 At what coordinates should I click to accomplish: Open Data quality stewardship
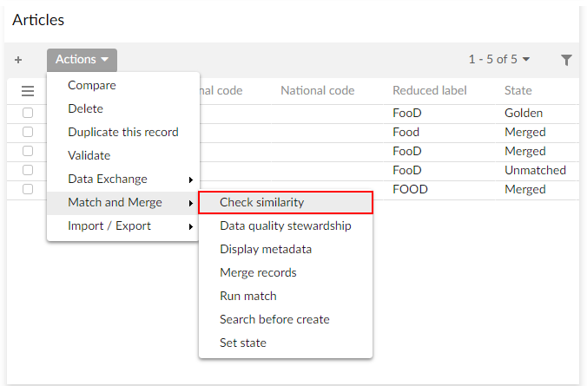pos(285,226)
